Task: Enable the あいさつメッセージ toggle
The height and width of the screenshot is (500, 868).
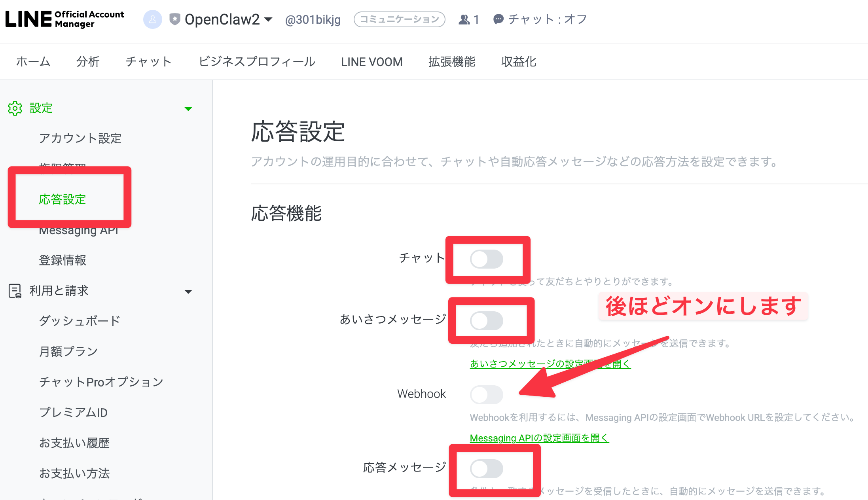Action: coord(486,320)
